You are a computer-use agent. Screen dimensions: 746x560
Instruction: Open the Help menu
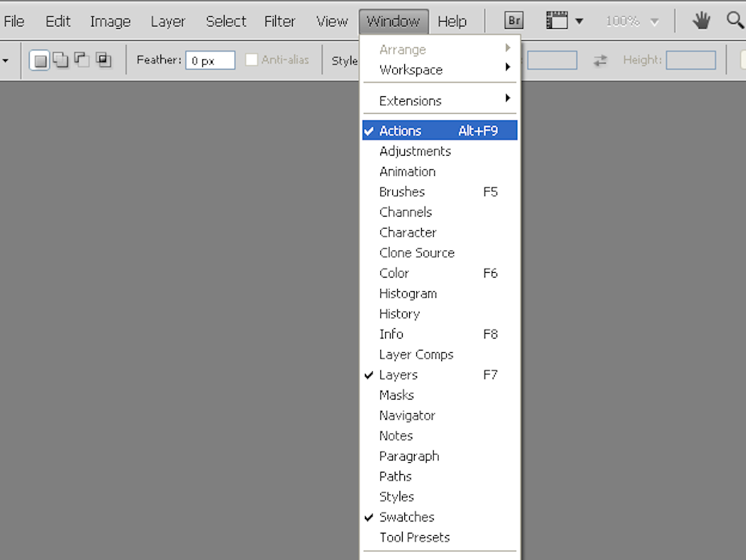pos(452,21)
